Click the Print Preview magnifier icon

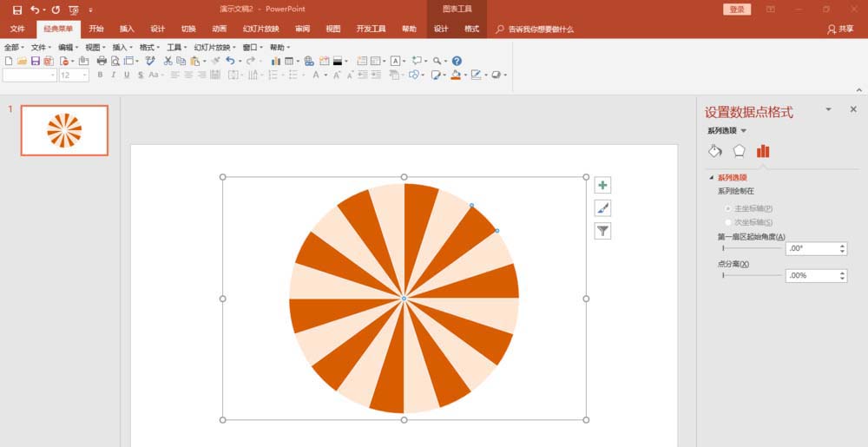click(115, 61)
